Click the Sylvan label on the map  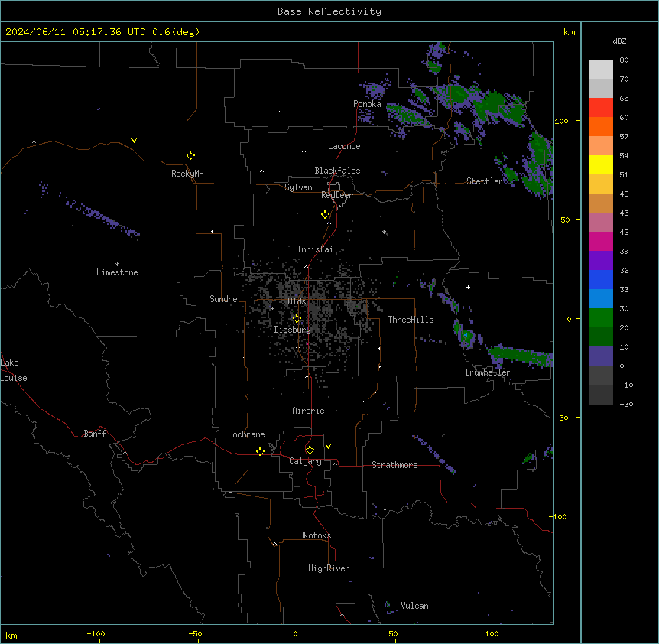(x=298, y=187)
